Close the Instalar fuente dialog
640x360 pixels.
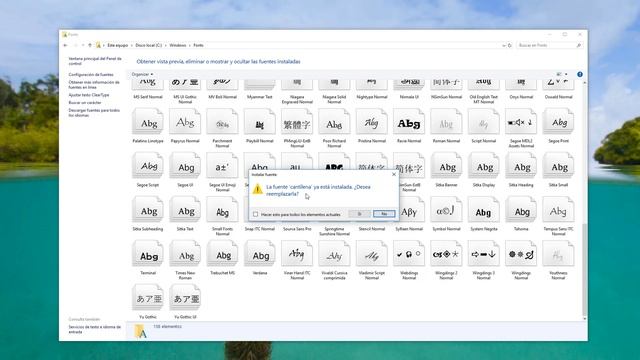(394, 174)
